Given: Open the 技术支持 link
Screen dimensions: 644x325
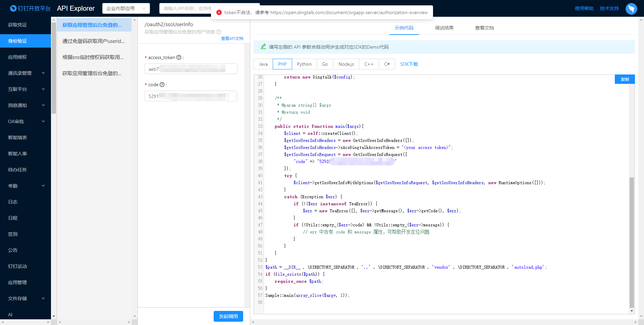Looking at the screenshot, I should 609,8.
